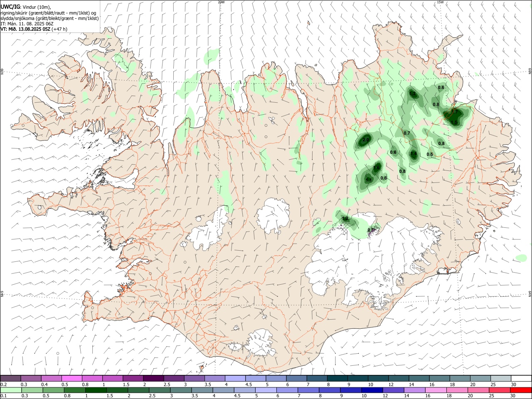Pick the dark teal 8–9 snow scale swatch
Image resolution: width=532 pixels, height=399 pixels.
coord(337,379)
